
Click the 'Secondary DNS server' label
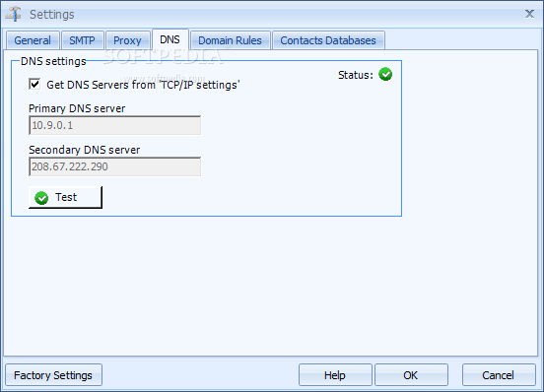[85, 150]
